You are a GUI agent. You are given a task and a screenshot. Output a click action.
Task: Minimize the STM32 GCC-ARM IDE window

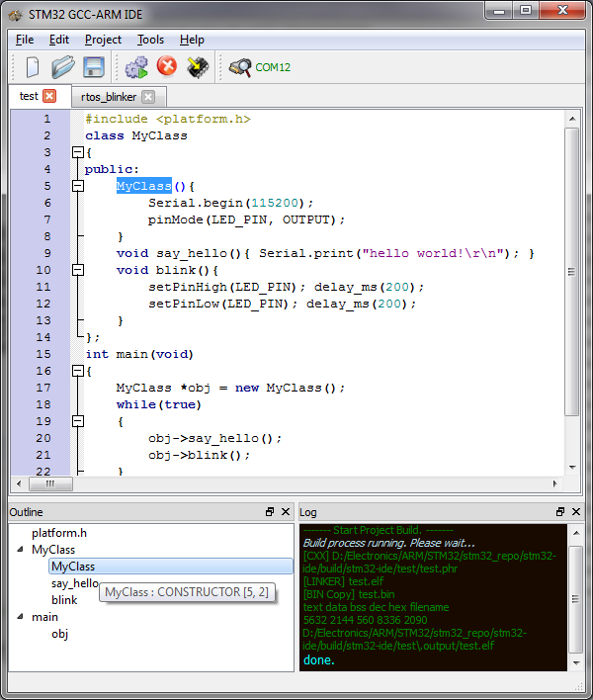click(499, 10)
